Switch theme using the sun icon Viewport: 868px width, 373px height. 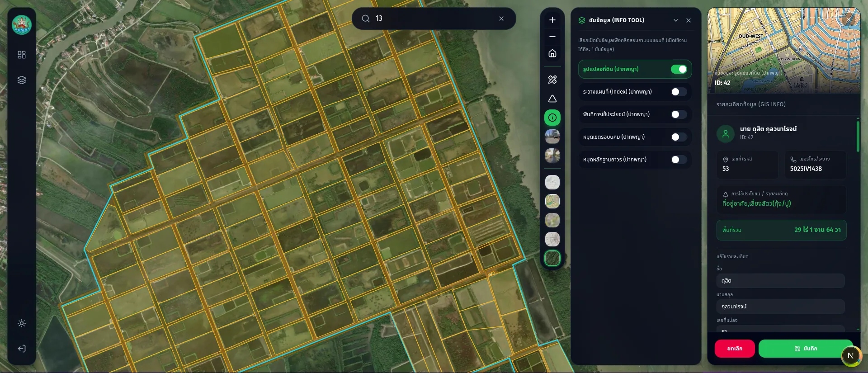[22, 323]
